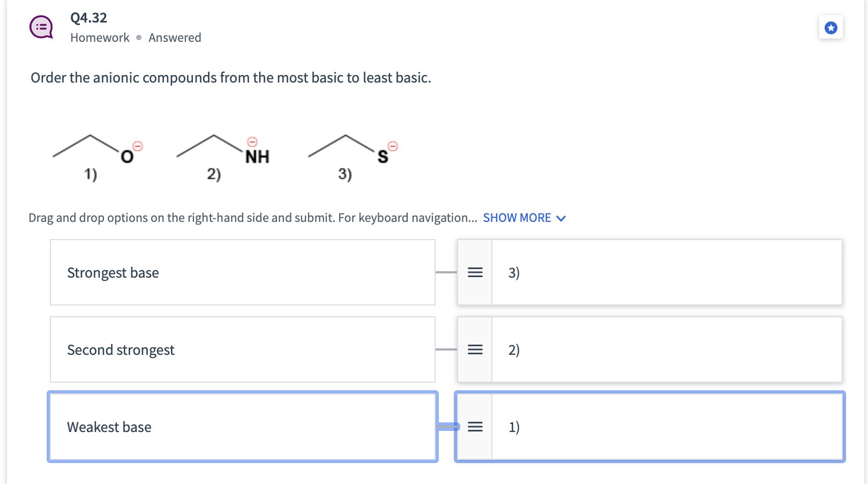This screenshot has width=868, height=484.
Task: Click the Q4.32 question title
Action: point(88,18)
